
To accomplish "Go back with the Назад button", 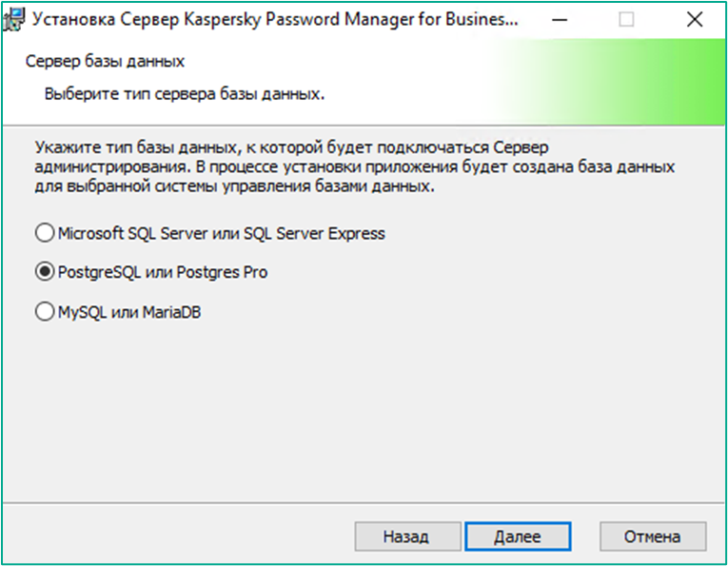I will coord(407,537).
